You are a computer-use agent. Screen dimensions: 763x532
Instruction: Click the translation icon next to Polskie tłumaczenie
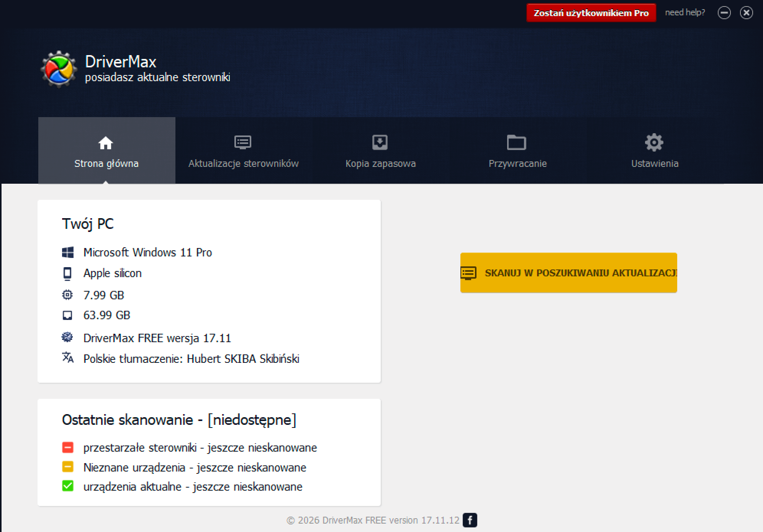[x=68, y=357]
